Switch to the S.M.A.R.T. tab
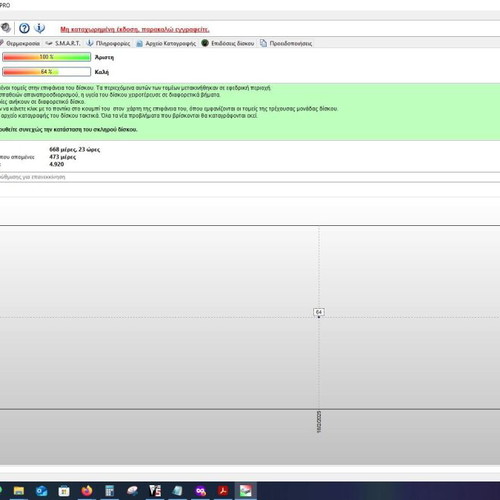This screenshot has height=500, width=500. pos(63,43)
